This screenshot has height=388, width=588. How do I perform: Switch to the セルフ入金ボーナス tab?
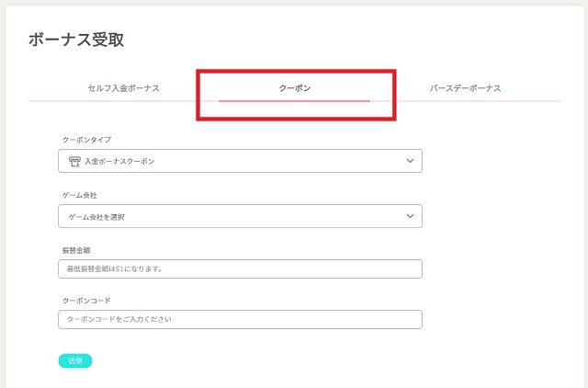123,88
